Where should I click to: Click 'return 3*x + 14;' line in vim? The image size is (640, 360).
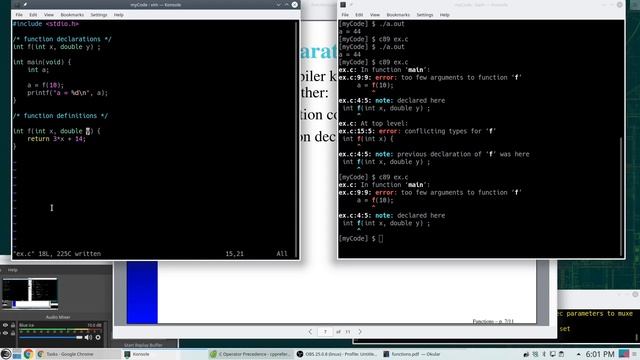pos(56,139)
